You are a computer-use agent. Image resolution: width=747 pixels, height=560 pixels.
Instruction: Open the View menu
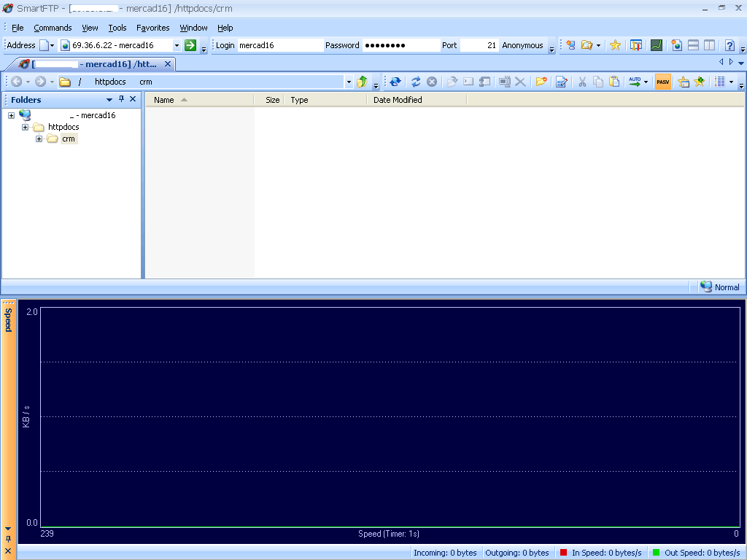point(90,28)
